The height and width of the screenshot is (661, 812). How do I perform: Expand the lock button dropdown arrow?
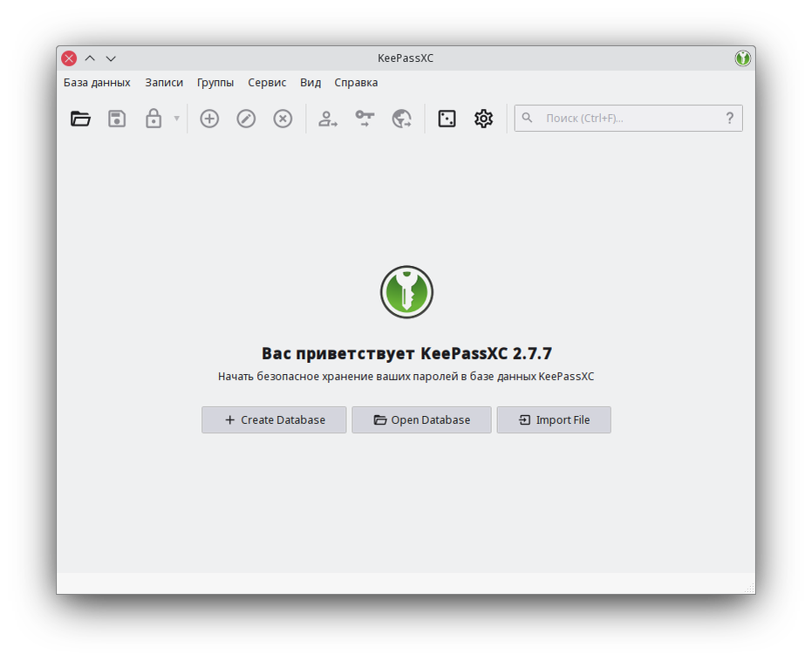[x=176, y=119]
